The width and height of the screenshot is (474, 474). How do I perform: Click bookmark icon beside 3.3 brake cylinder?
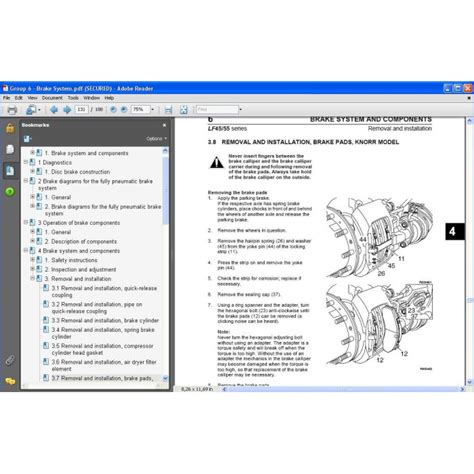(46, 320)
